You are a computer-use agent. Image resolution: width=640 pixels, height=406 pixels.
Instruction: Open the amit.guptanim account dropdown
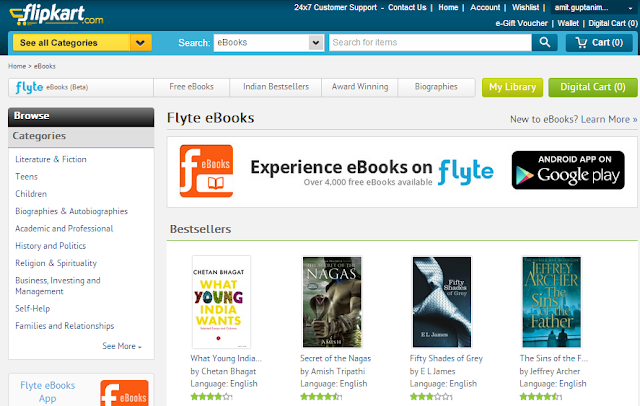594,8
